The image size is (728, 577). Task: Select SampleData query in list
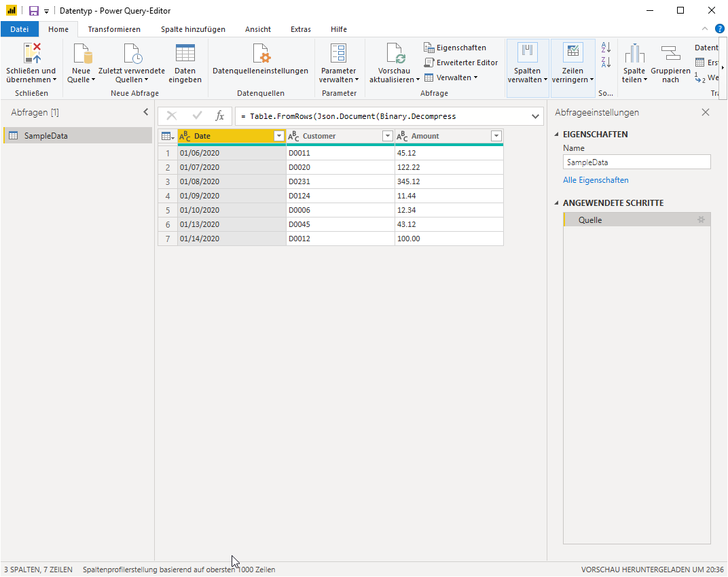77,136
